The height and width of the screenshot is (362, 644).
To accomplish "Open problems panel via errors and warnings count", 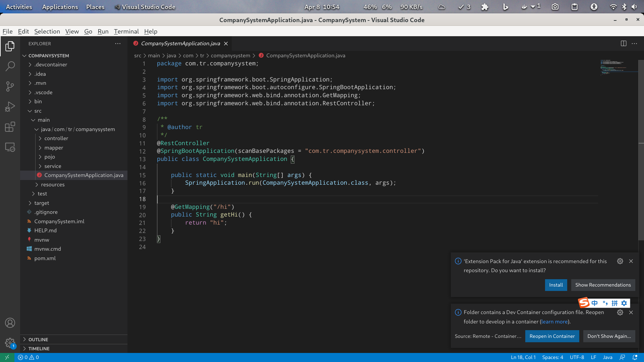I will click(28, 357).
